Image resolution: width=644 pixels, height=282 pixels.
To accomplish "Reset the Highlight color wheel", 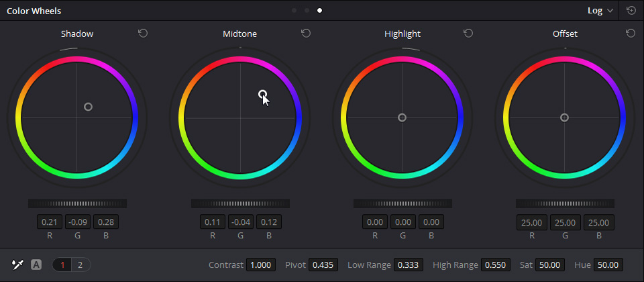I will [468, 34].
